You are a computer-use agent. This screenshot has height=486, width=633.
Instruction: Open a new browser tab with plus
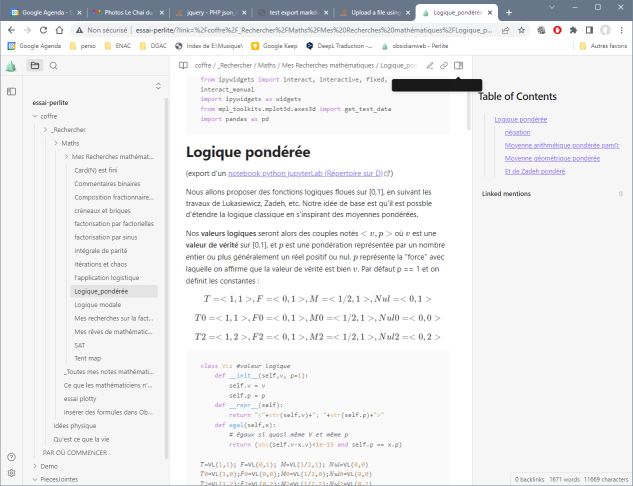point(509,13)
